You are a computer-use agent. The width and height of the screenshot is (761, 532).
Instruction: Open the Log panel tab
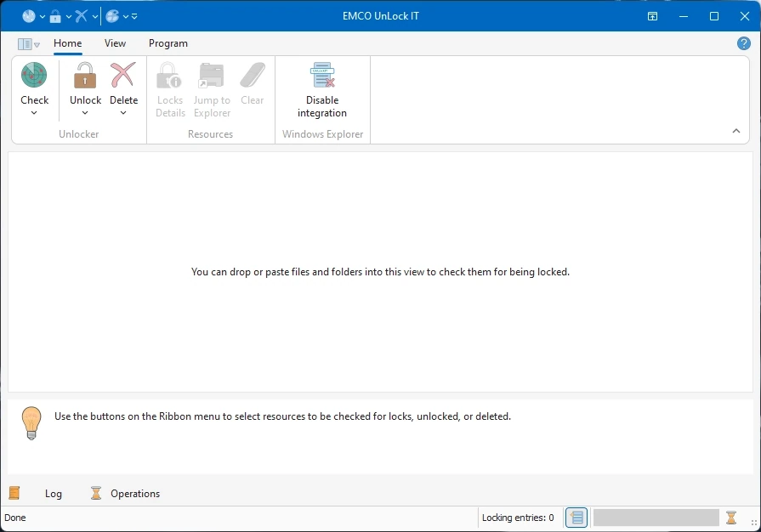click(54, 493)
